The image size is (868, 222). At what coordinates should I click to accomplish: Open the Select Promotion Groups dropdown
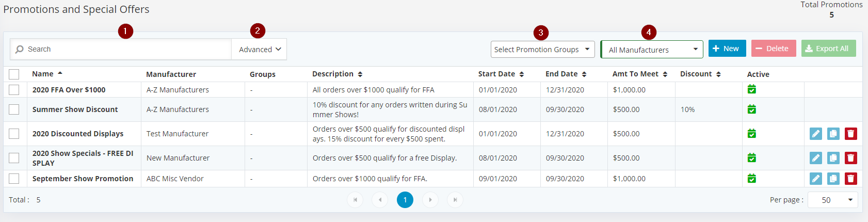click(542, 50)
